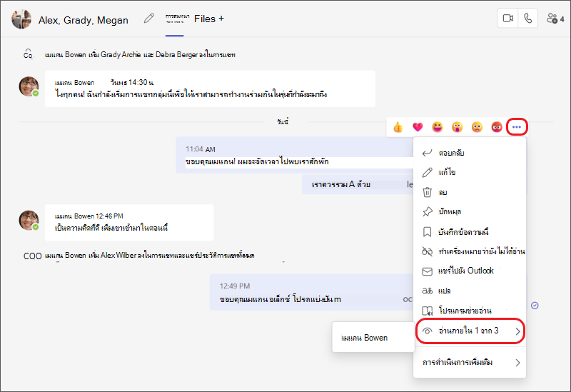Open the participants list showing 4
The image size is (571, 392).
(555, 19)
